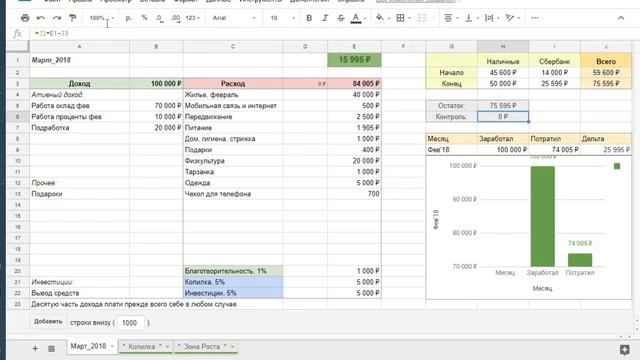Open the Explore icon at bottom right
This screenshot has height=360, width=640.
click(x=624, y=349)
